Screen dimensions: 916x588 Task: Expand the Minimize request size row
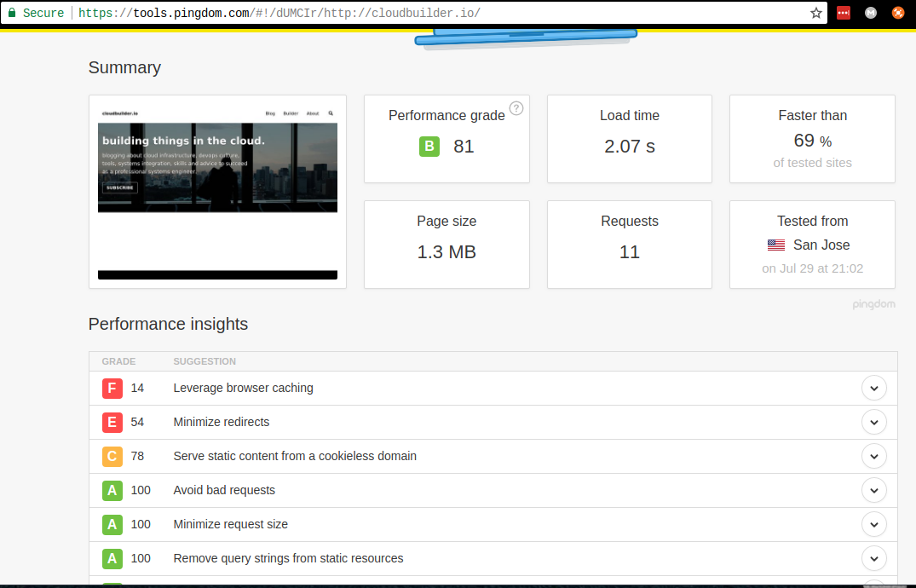tap(874, 524)
